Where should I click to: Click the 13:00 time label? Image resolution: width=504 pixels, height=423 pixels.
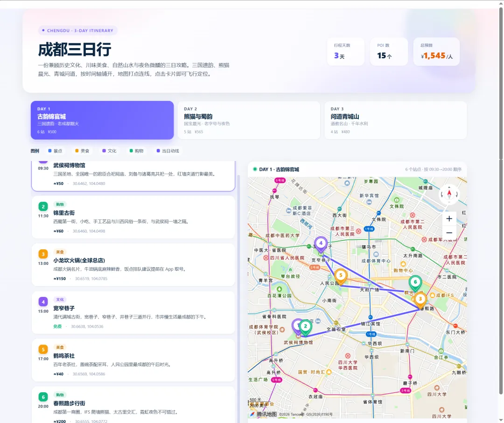pyautogui.click(x=43, y=263)
